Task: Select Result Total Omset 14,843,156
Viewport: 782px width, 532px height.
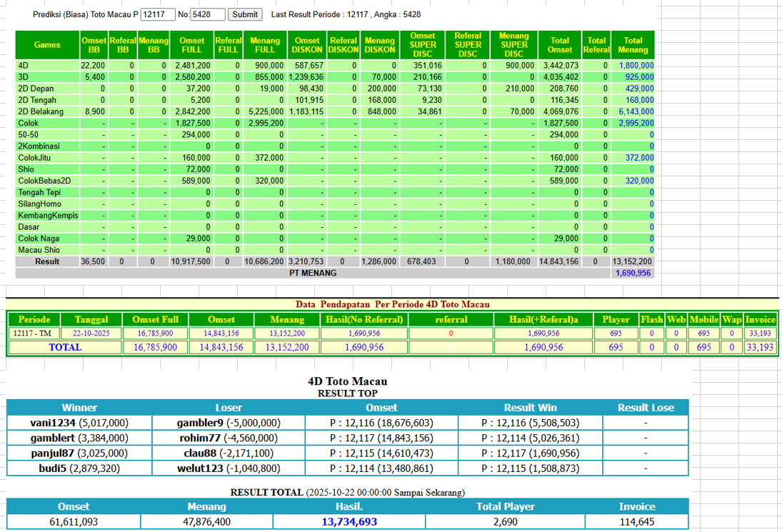Action: point(559,261)
